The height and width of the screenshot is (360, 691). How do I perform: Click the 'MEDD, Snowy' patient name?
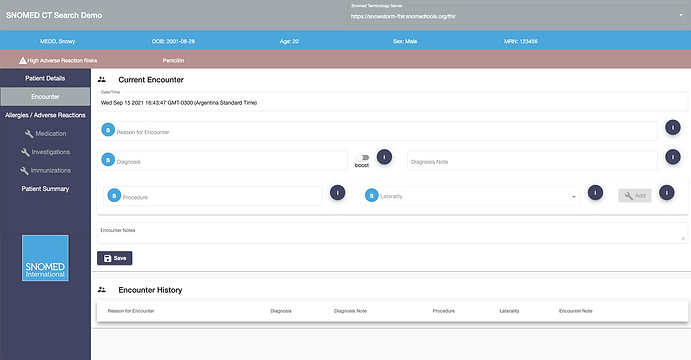click(x=58, y=41)
